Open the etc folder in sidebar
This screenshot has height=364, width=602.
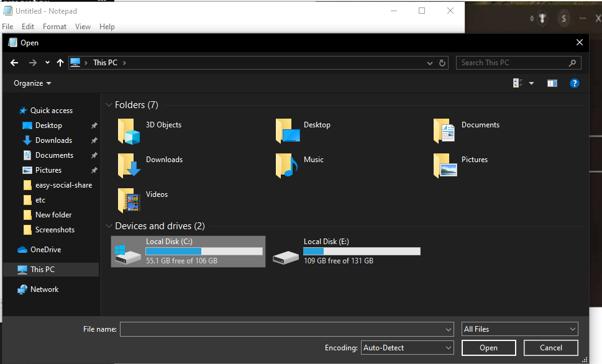pos(40,200)
